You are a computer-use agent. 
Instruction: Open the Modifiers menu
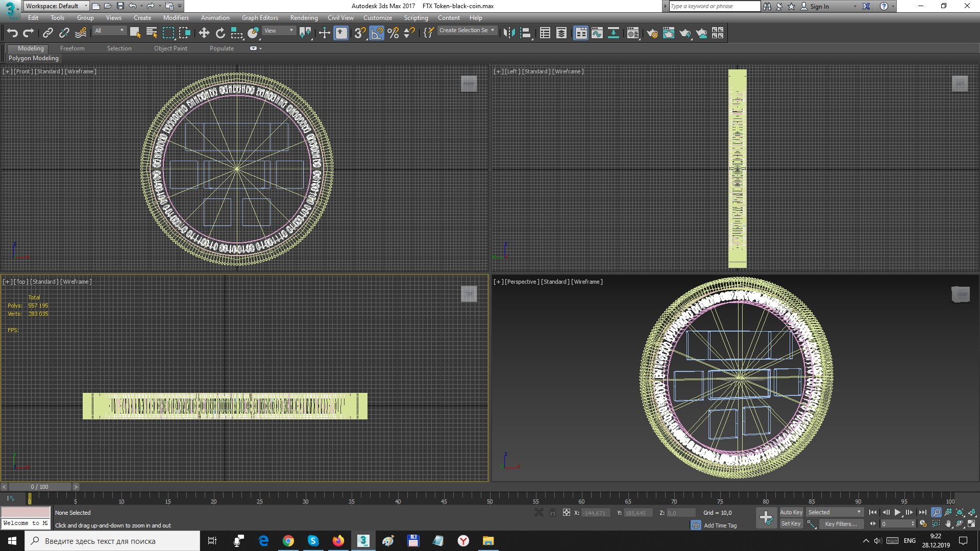(176, 17)
